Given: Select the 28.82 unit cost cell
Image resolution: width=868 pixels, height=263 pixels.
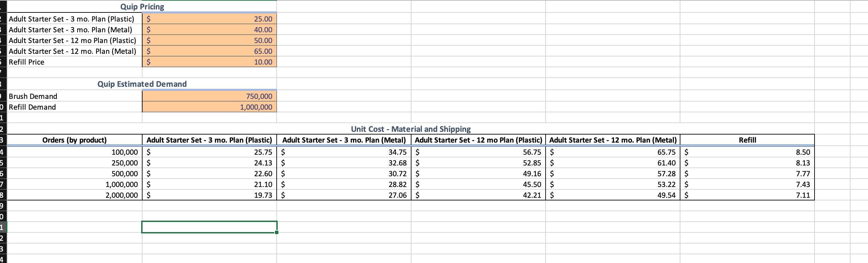Looking at the screenshot, I should [x=344, y=184].
